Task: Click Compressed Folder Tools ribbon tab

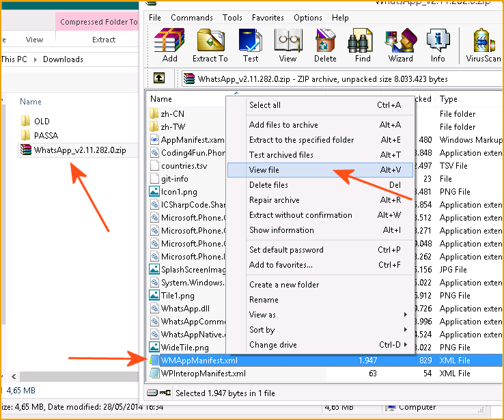Action: tap(98, 22)
